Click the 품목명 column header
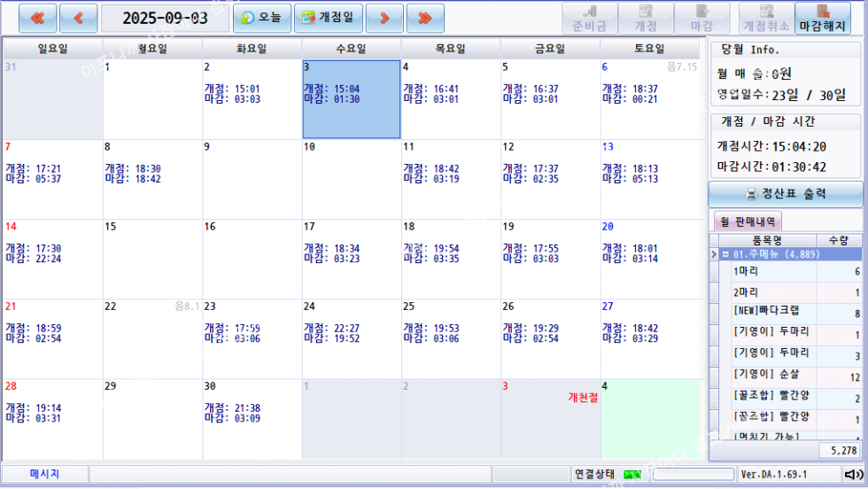 766,240
